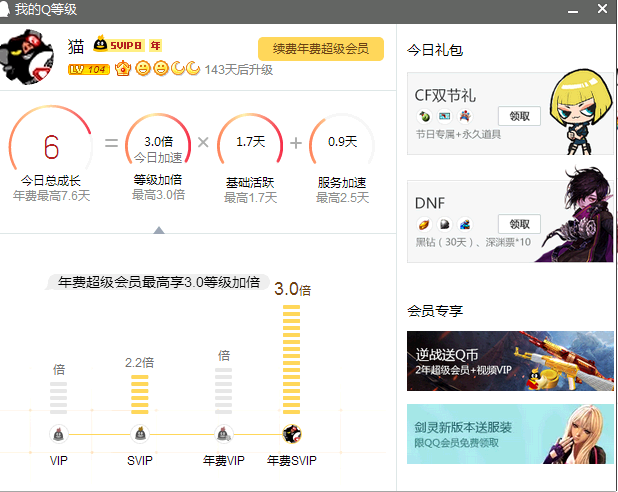Image resolution: width=618 pixels, height=492 pixels.
Task: Click 143天后升级 text
Action: (x=238, y=70)
